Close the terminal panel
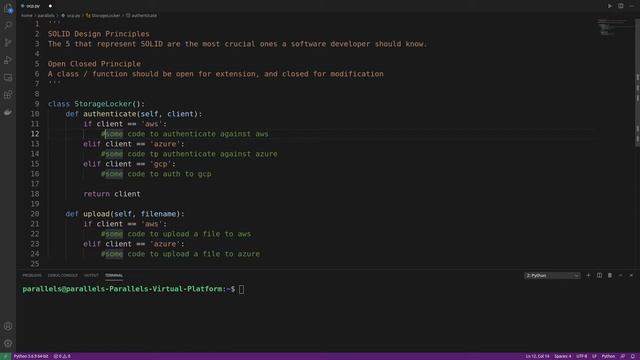Image resolution: width=640 pixels, height=360 pixels. pyautogui.click(x=631, y=276)
